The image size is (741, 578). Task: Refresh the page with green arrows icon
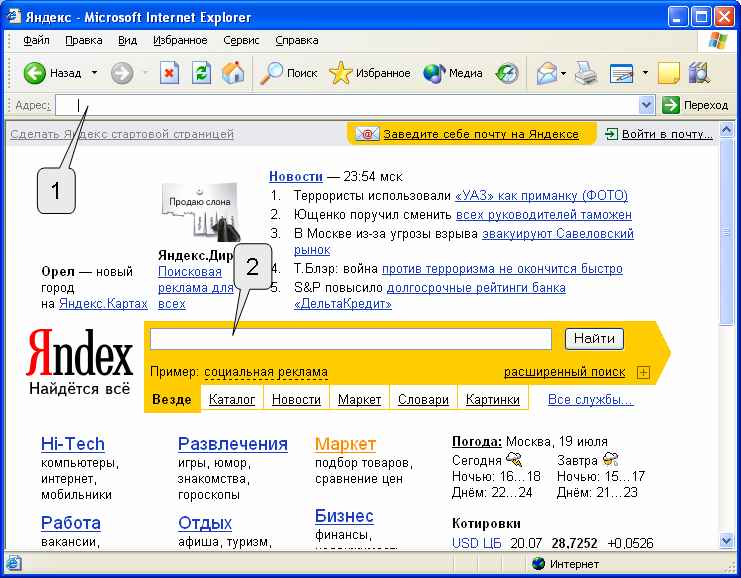coord(202,73)
